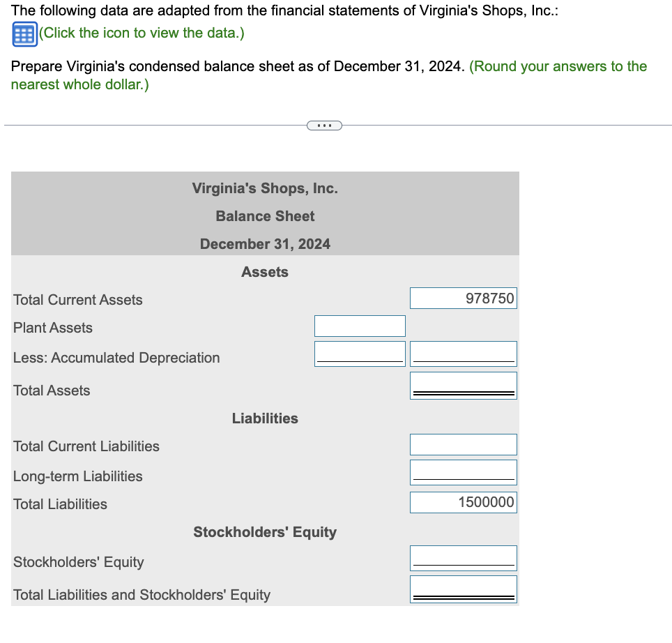Viewport: 672px width, 643px height.
Task: Click the bold 'Stockholders' Equity' section heading
Action: pos(265,532)
